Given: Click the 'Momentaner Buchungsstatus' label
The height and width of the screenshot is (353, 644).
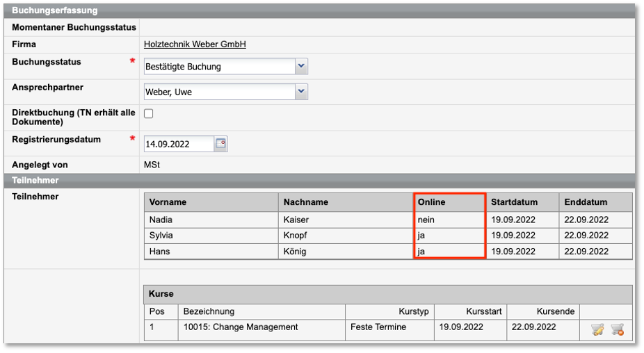Looking at the screenshot, I should [x=74, y=28].
